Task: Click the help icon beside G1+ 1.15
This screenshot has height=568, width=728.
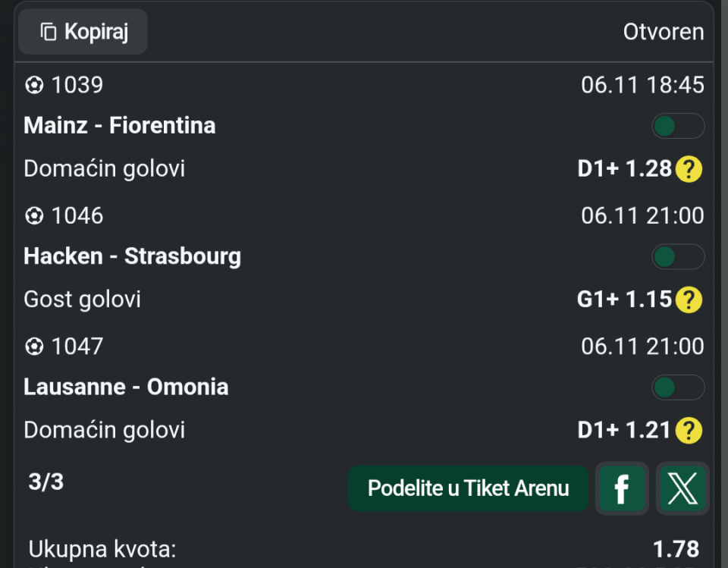Action: click(x=689, y=300)
